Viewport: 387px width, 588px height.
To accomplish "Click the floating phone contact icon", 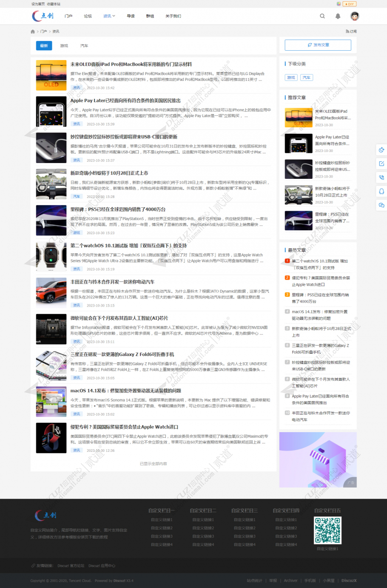I will [381, 178].
